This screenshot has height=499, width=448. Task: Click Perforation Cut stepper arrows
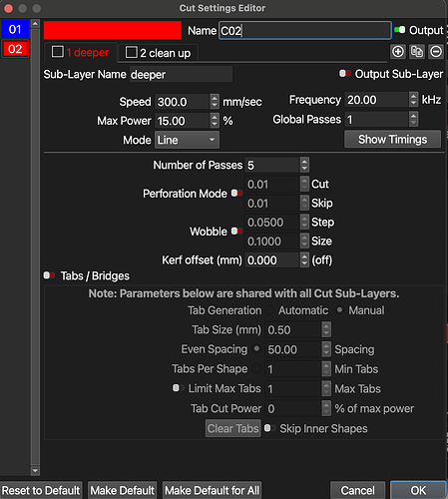coord(304,184)
